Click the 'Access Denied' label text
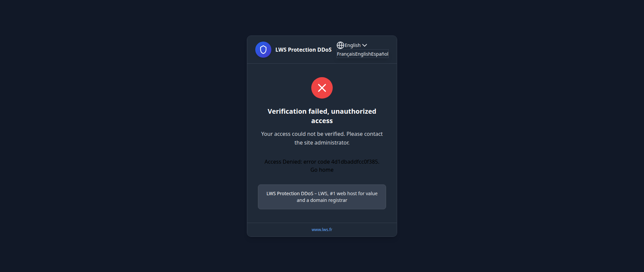The image size is (644, 272). (283, 162)
